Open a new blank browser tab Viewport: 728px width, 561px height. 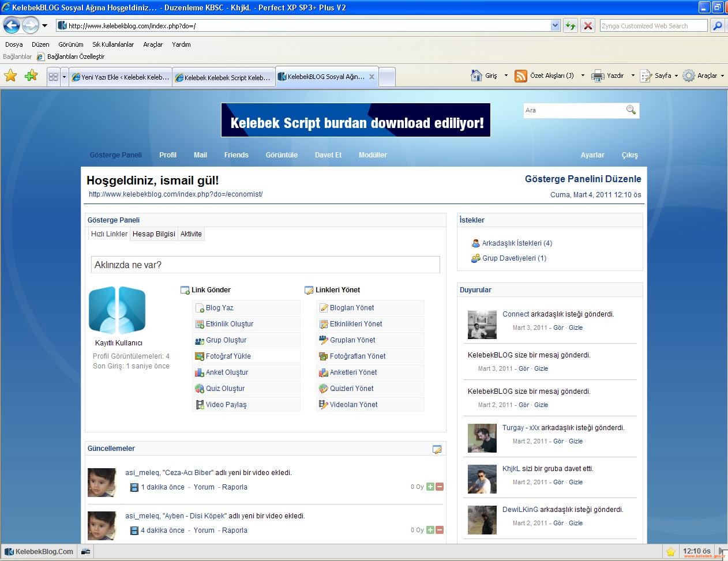point(387,77)
